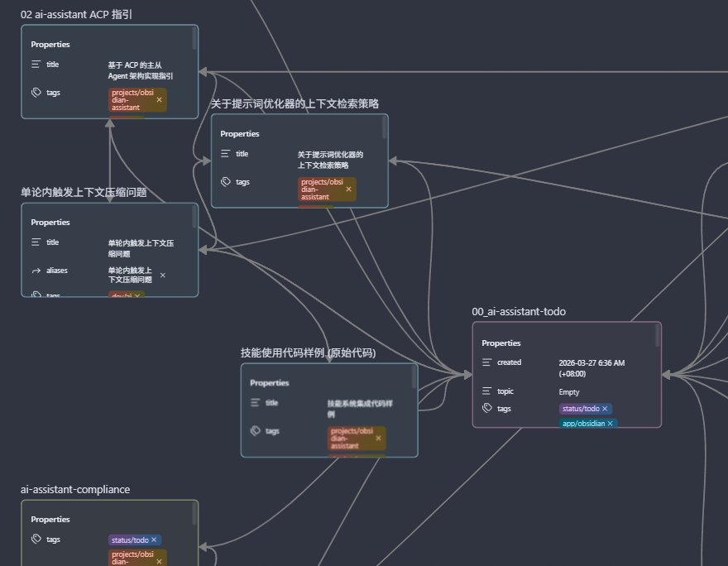Select card label 单论内触发上下文压缩问题

coord(84,192)
